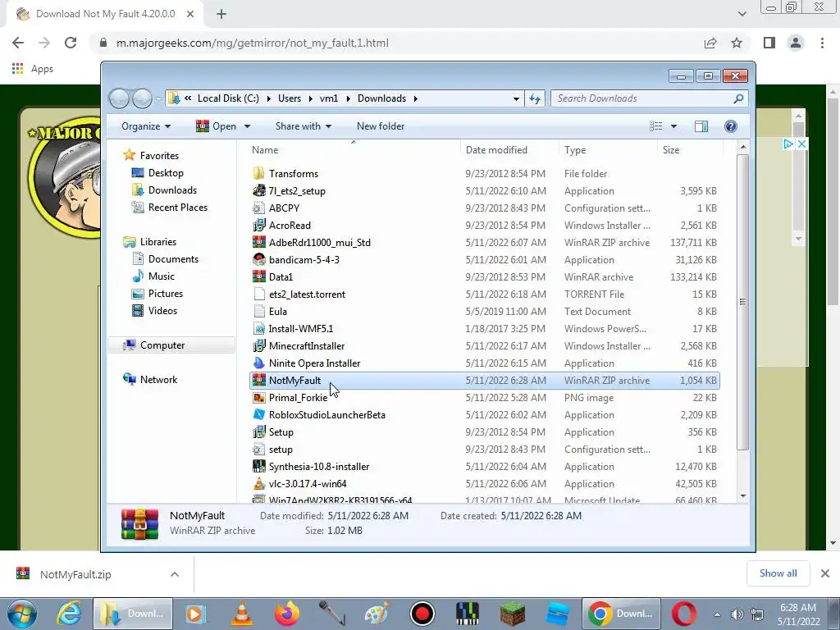Click in the Search Downloads field
This screenshot has width=840, height=630.
649,98
